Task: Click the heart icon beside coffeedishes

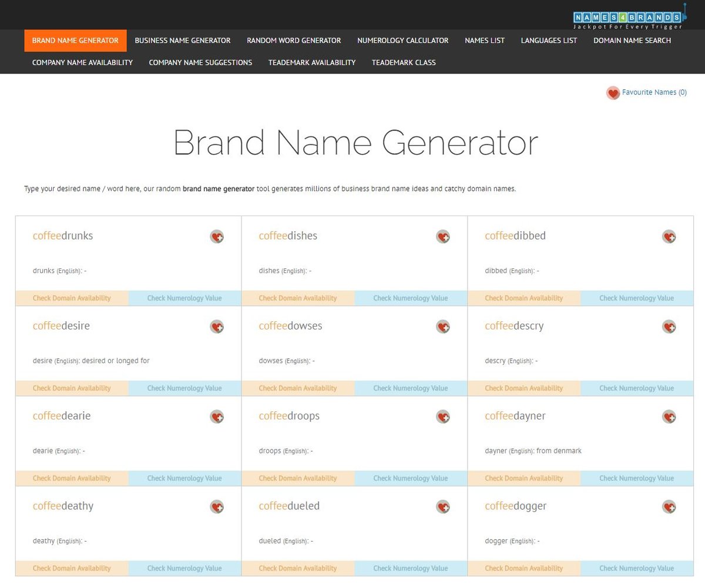Action: [442, 237]
